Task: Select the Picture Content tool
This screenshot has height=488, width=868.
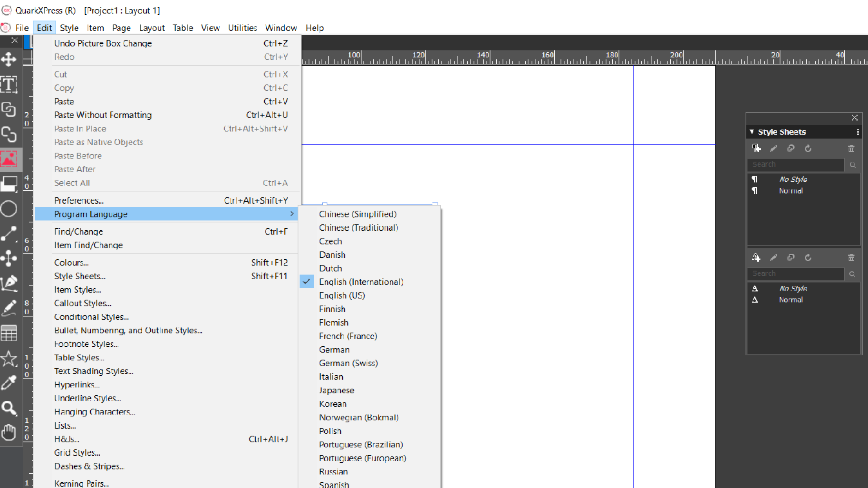Action: point(9,160)
